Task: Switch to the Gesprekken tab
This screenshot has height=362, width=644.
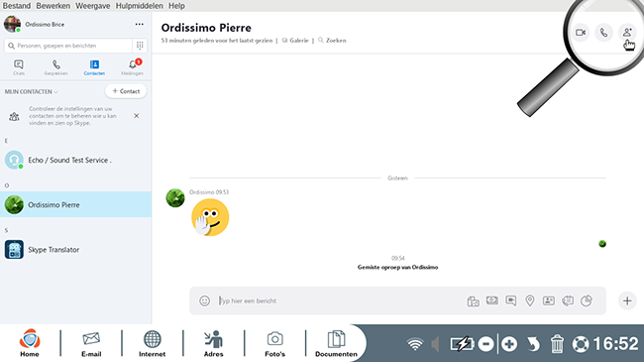Action: tap(56, 67)
